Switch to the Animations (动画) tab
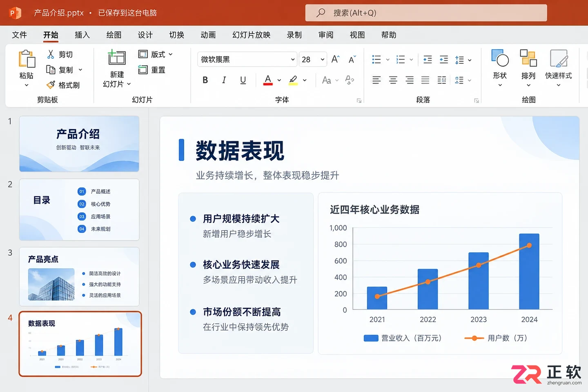 (208, 35)
